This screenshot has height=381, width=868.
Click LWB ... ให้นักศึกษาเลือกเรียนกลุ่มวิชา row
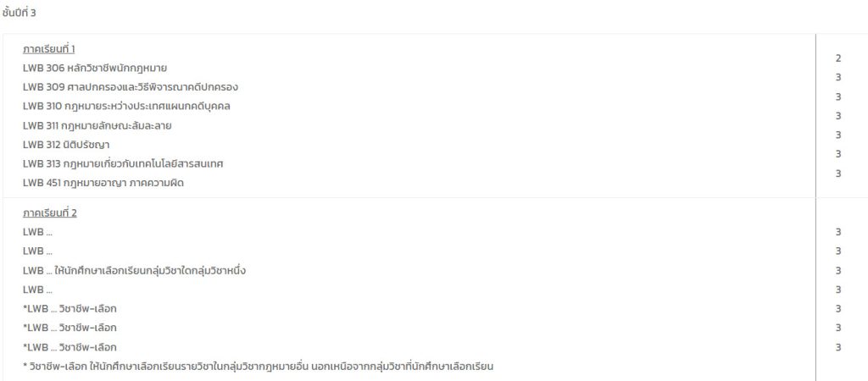[134, 271]
